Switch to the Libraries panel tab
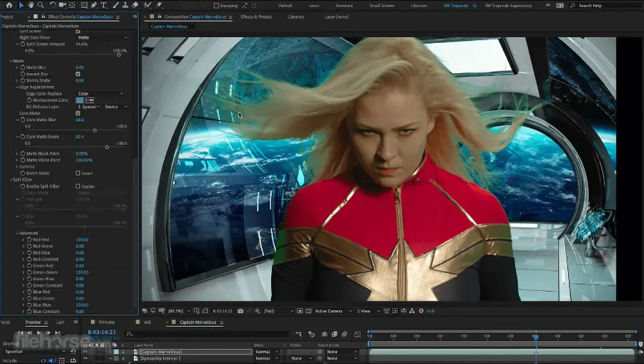Image resolution: width=644 pixels, height=364 pixels. (296, 16)
